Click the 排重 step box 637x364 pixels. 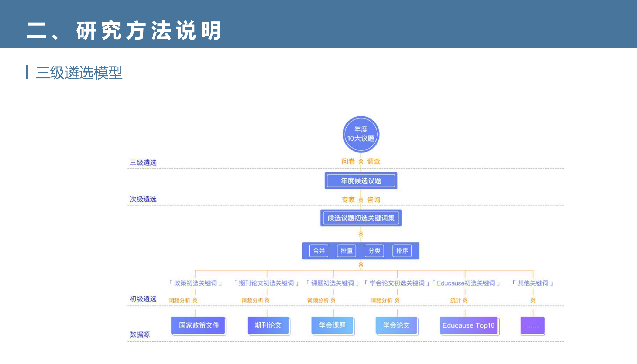click(347, 251)
